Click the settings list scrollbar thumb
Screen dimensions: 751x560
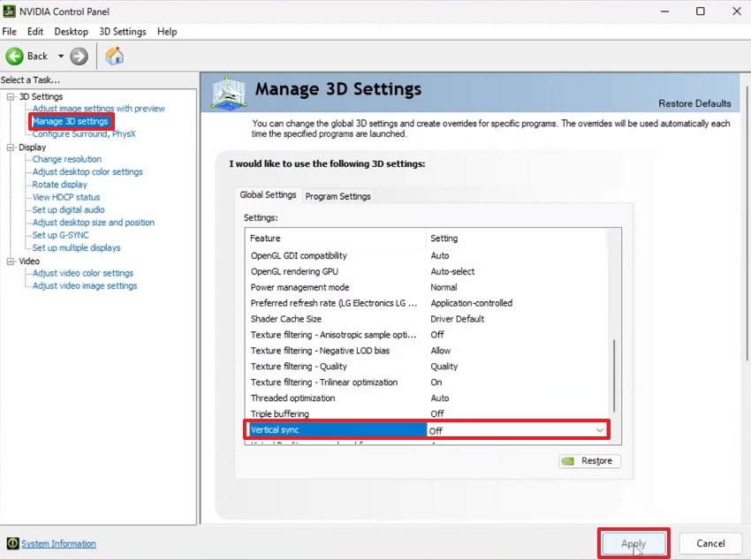coord(614,375)
